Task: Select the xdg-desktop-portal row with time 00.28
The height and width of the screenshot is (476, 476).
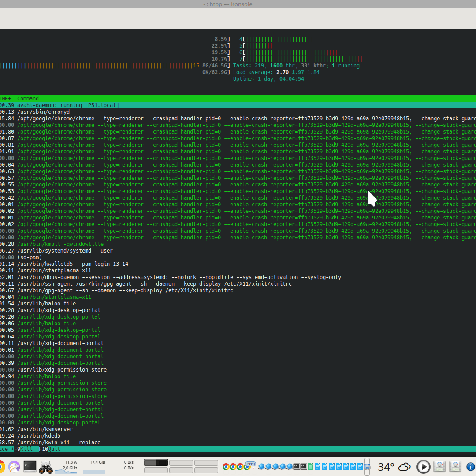Action: 238,310
